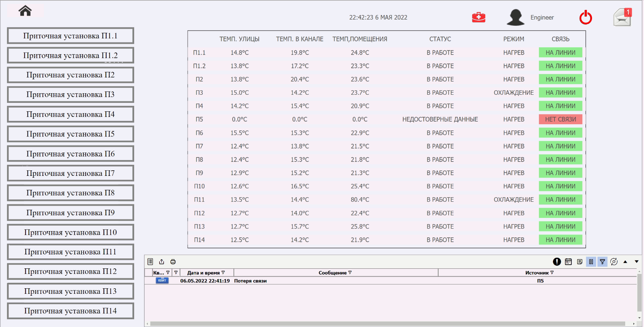This screenshot has width=644, height=327.
Task: Open the mail icon with notification badge
Action: (622, 17)
